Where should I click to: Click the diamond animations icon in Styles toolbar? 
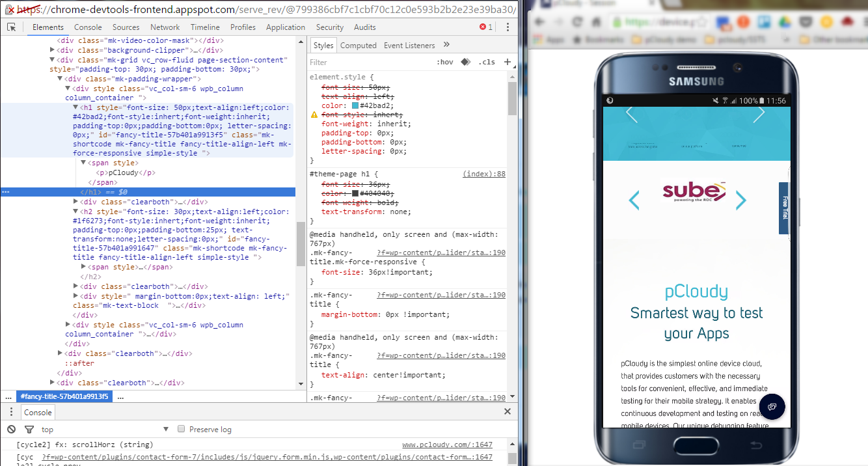coord(466,62)
